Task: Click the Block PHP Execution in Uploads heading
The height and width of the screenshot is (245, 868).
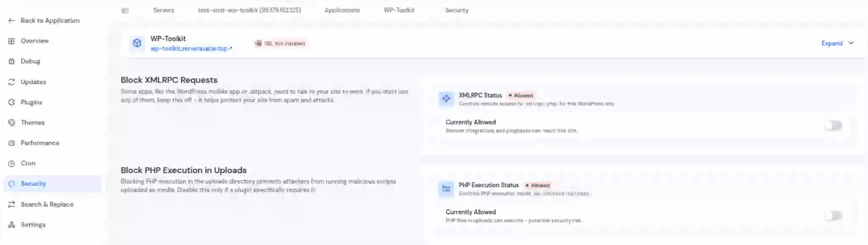Action: tap(183, 170)
